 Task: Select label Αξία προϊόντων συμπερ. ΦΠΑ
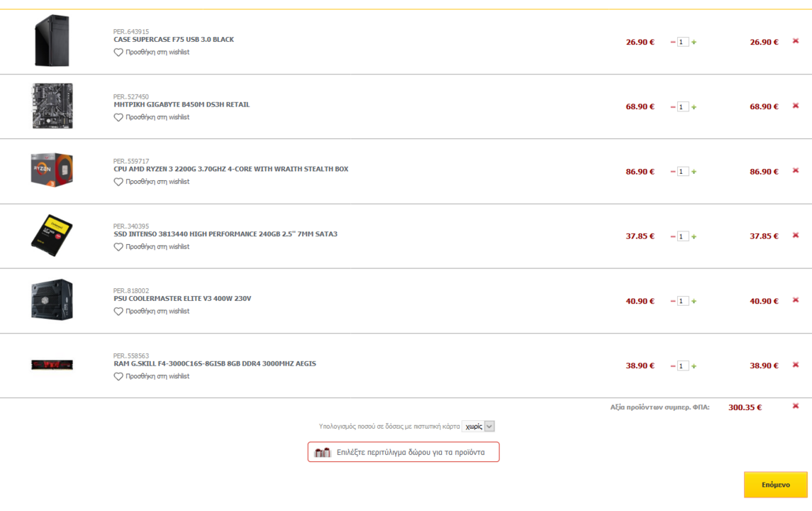660,407
